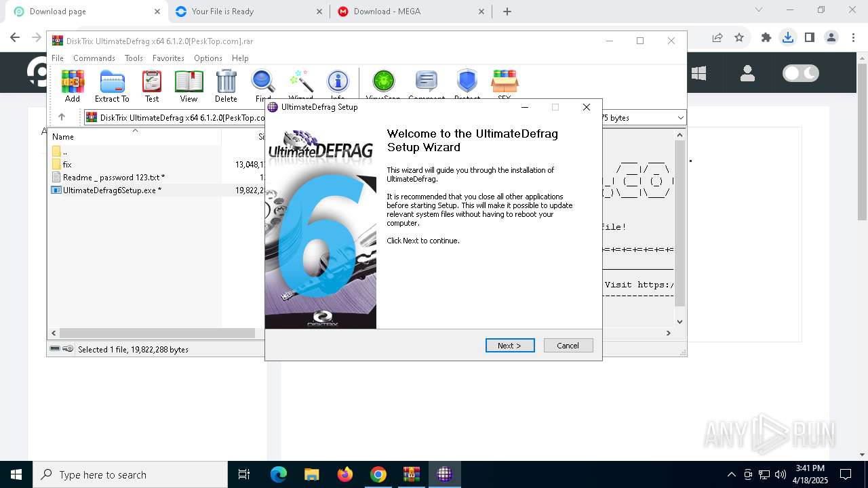Open the Info toolbar icon
The height and width of the screenshot is (488, 868).
coord(338,85)
